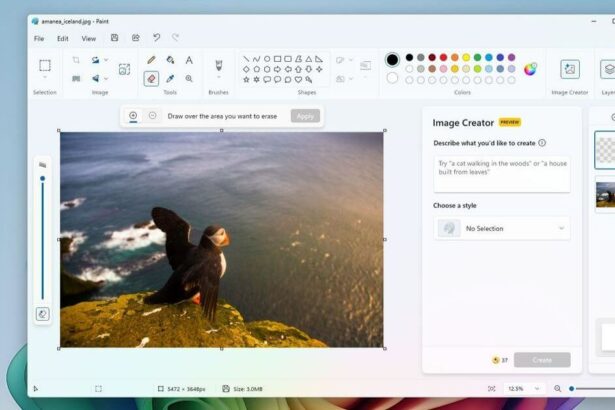Open the 12.5% zoom level dropdown
The height and width of the screenshot is (410, 615).
click(x=523, y=388)
